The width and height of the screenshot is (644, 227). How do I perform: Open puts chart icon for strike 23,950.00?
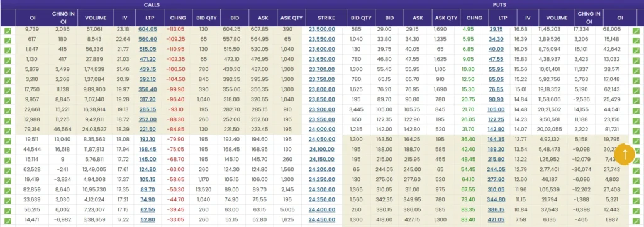(x=636, y=121)
